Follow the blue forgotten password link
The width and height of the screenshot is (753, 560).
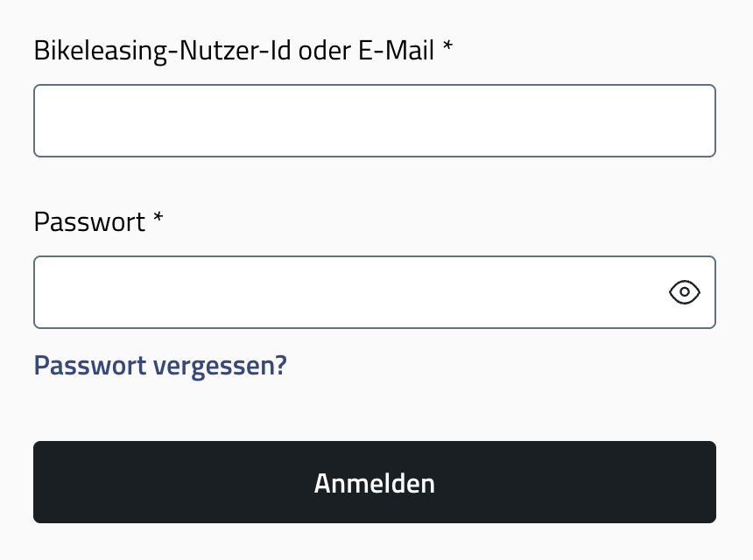(160, 366)
